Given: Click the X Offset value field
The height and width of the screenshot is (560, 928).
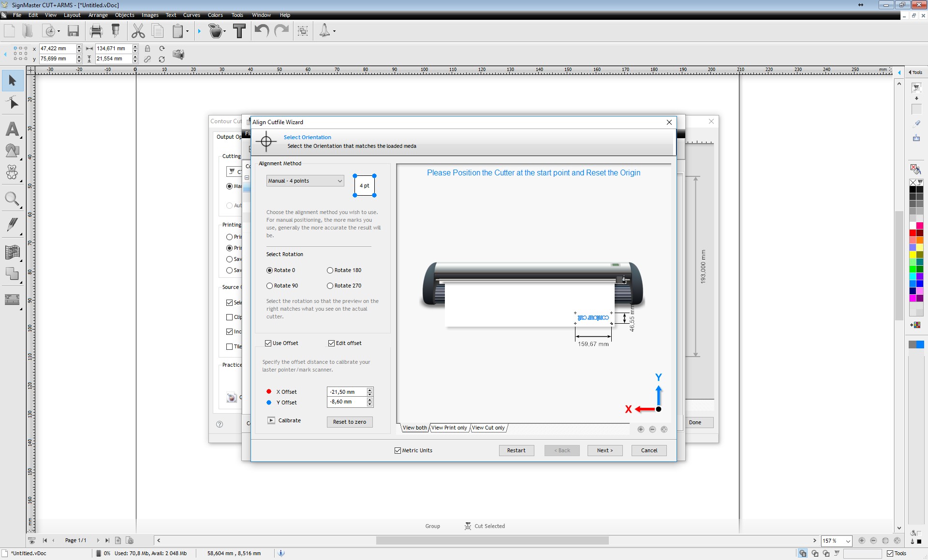Looking at the screenshot, I should click(347, 392).
